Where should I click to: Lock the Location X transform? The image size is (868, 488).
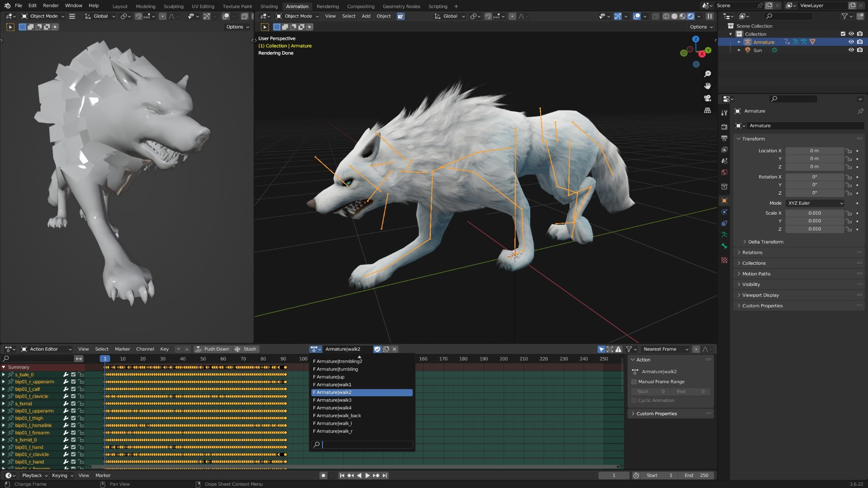click(x=849, y=151)
